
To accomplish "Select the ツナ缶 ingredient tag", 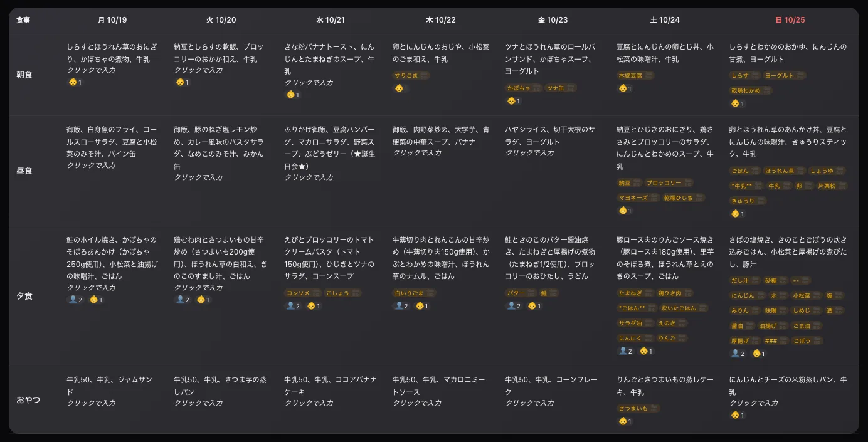I will point(559,88).
